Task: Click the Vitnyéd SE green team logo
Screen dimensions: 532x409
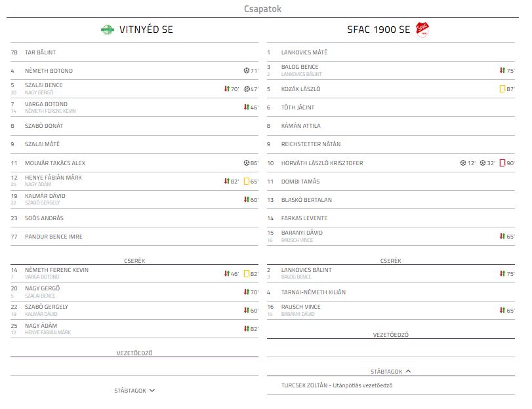Action: coord(108,30)
